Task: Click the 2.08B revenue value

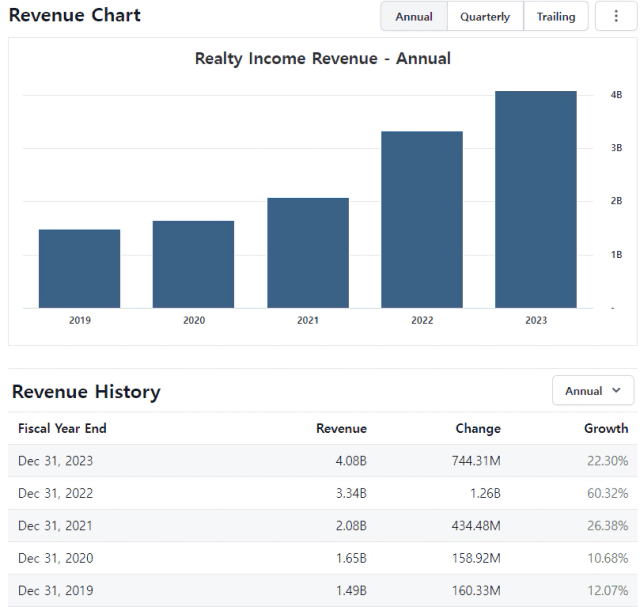Action: (x=351, y=525)
